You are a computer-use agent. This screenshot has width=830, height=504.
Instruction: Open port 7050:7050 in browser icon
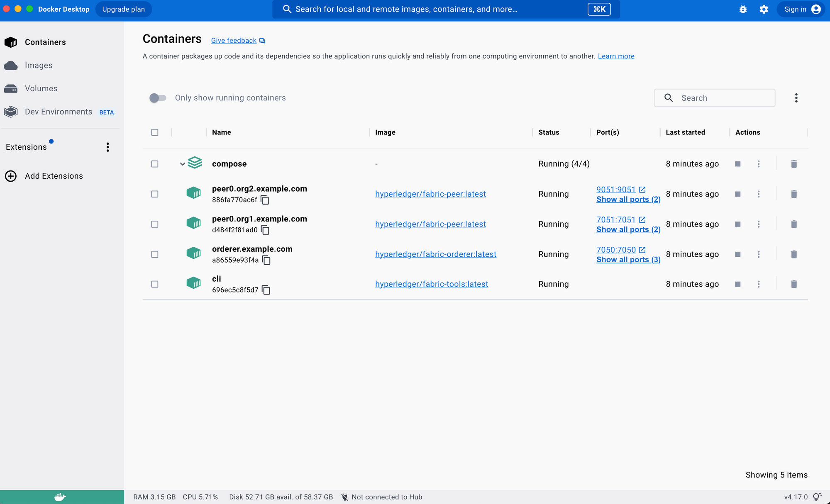642,250
